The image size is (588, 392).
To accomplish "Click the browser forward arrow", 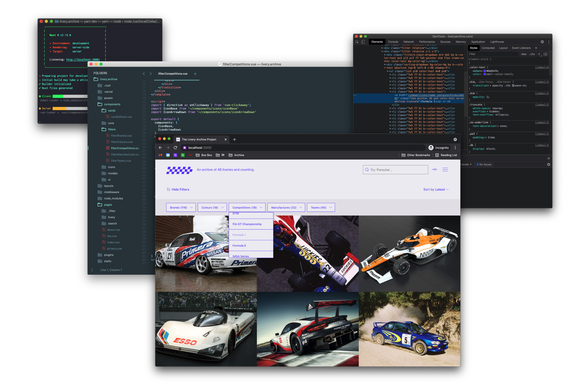I will [x=168, y=148].
